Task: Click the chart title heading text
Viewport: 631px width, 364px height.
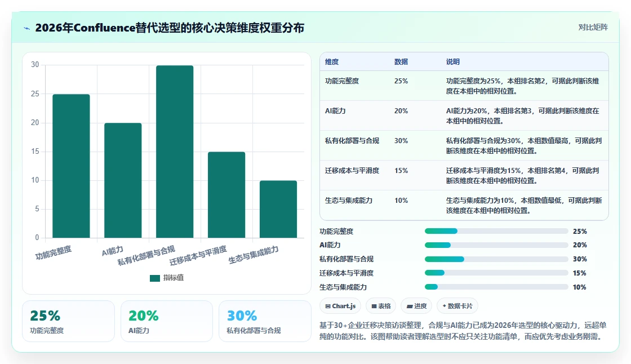Action: click(170, 28)
